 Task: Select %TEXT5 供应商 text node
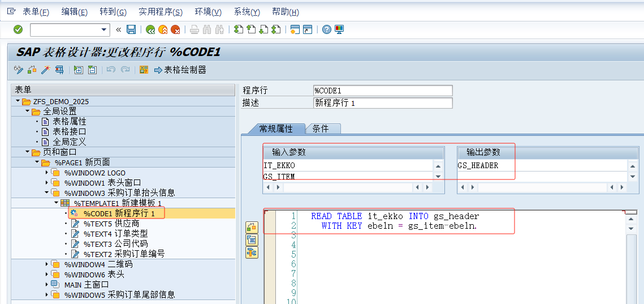pyautogui.click(x=111, y=224)
